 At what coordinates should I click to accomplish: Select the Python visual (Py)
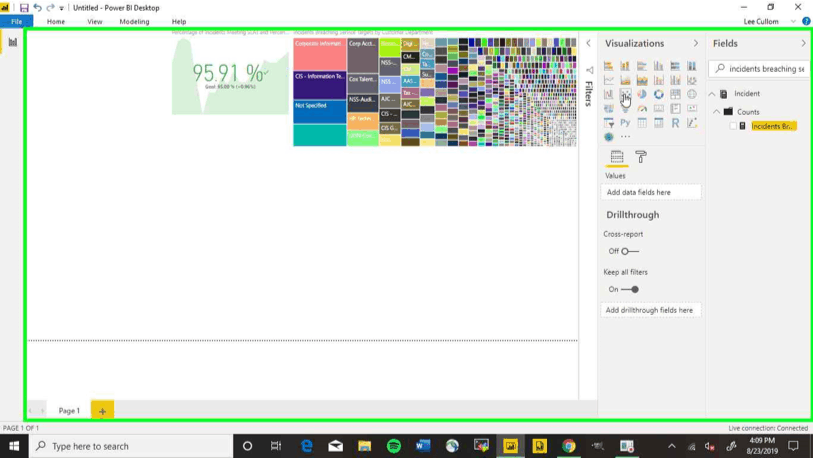(x=625, y=123)
